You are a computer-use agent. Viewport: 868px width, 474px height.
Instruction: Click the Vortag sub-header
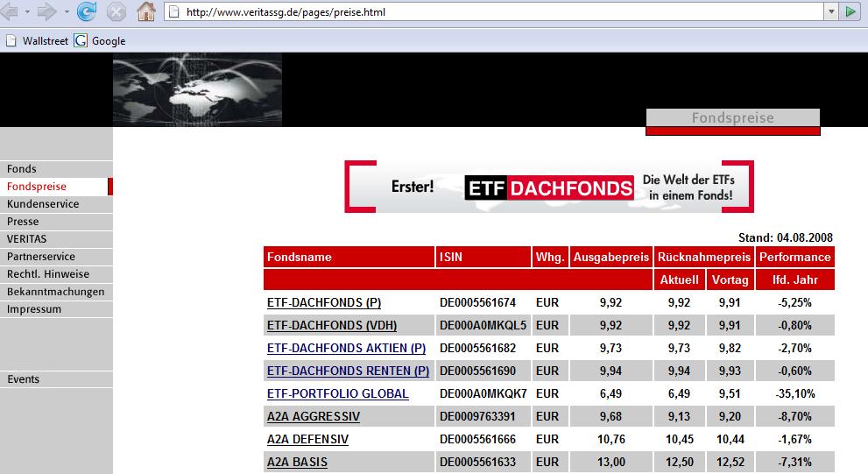(x=730, y=279)
